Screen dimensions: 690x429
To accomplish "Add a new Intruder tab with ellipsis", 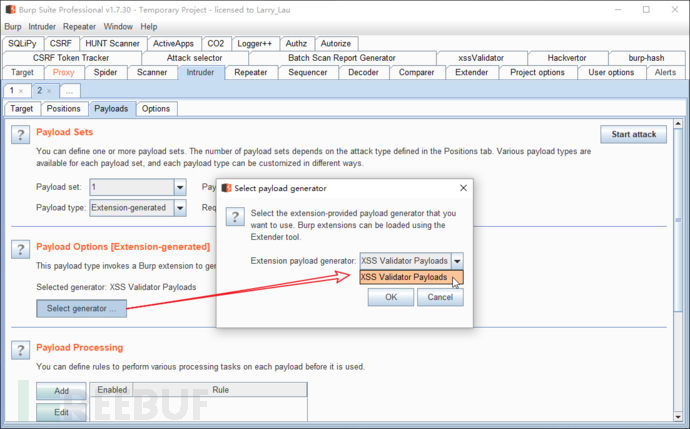I will 70,91.
